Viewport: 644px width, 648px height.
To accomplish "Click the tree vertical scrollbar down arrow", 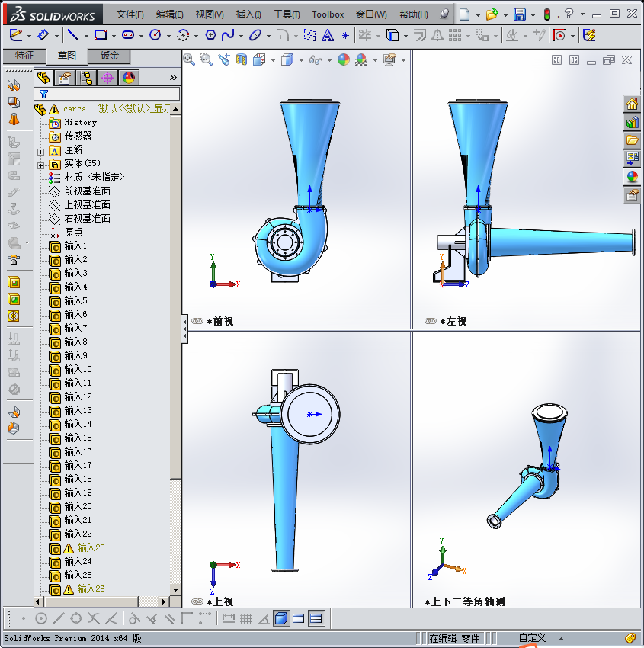I will tap(175, 590).
